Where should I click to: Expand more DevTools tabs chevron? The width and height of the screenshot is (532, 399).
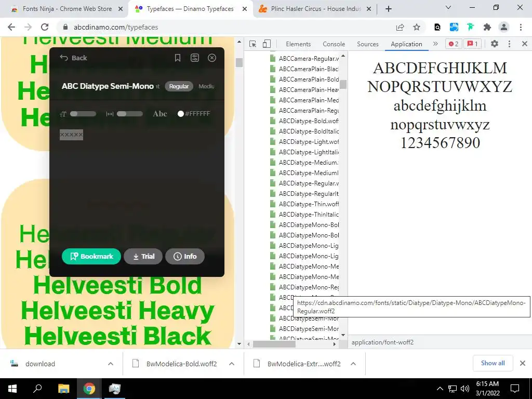click(x=436, y=44)
